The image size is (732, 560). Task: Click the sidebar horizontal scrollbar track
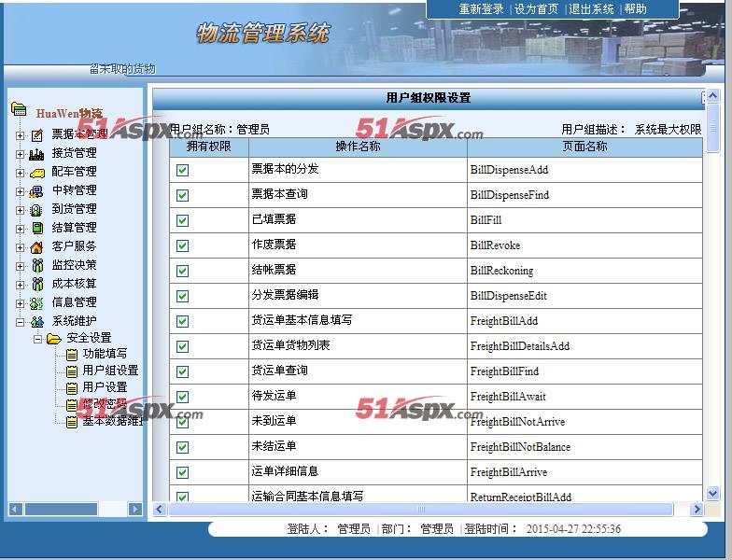[75, 509]
